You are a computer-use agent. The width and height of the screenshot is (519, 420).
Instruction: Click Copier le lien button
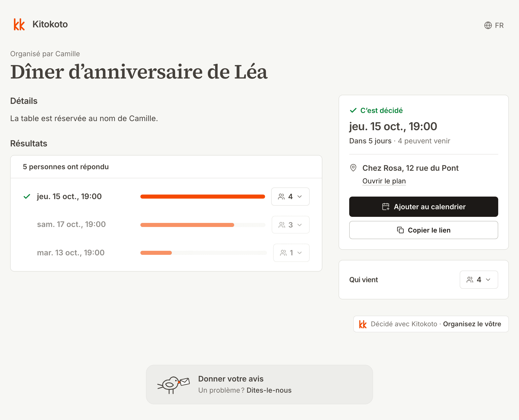[x=423, y=230]
